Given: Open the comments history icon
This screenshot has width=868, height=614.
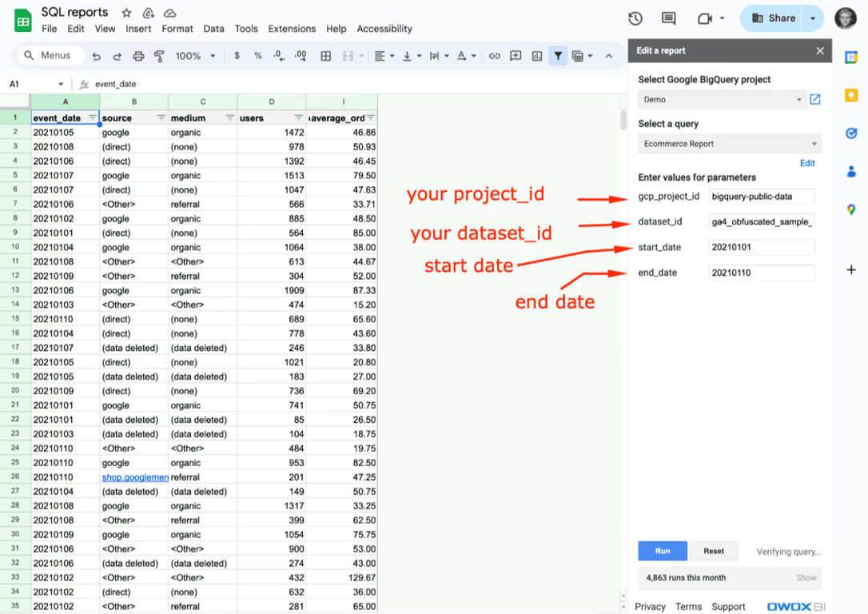Looking at the screenshot, I should tap(669, 18).
